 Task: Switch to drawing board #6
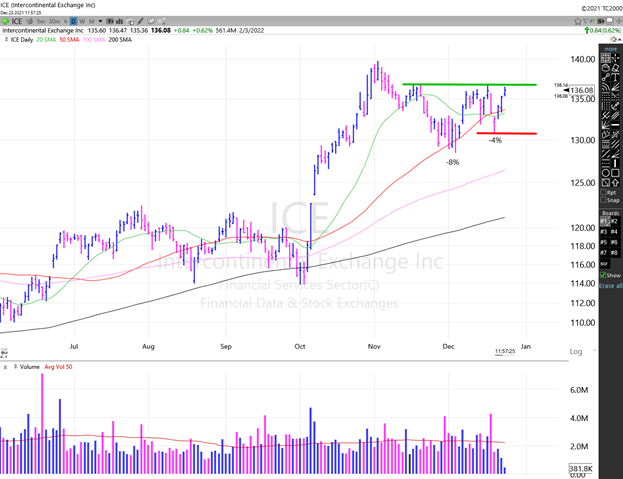pyautogui.click(x=615, y=242)
